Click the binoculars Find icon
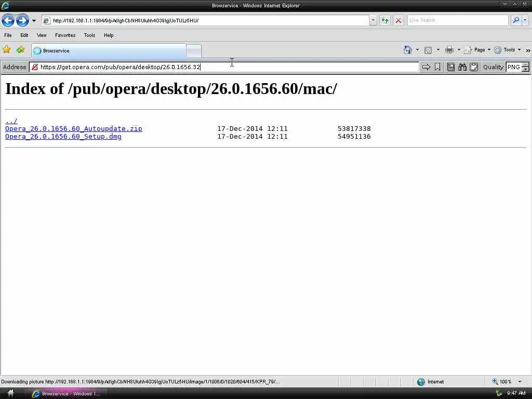The width and height of the screenshot is (532, 399). [462, 67]
